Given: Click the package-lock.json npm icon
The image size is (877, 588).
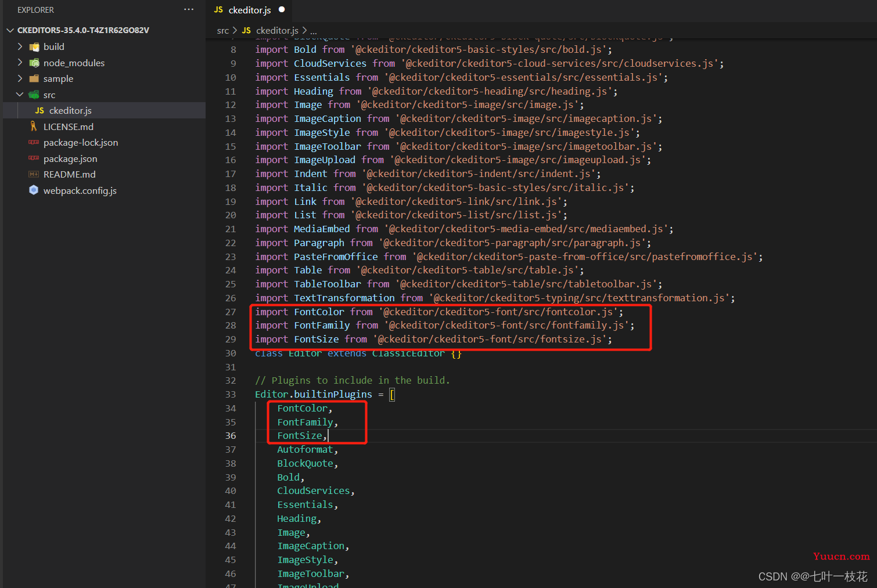Looking at the screenshot, I should [x=34, y=142].
